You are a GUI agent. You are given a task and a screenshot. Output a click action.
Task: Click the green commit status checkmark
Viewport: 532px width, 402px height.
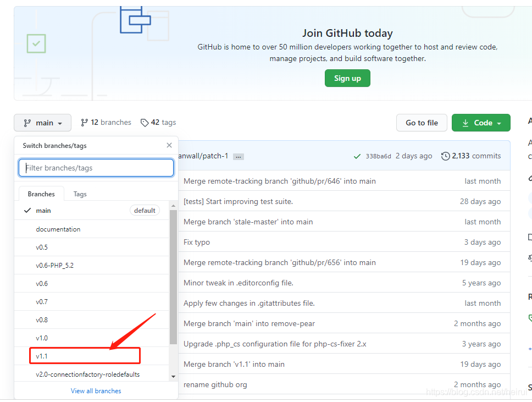(x=357, y=156)
